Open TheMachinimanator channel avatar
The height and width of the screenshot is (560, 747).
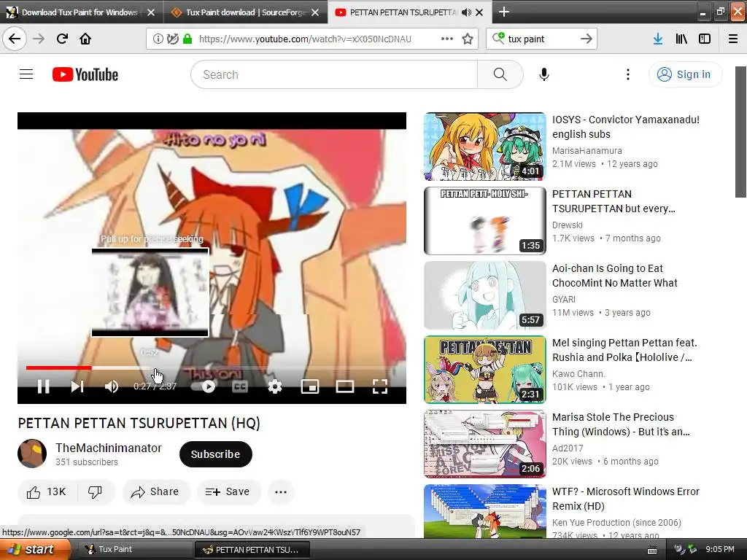point(32,454)
